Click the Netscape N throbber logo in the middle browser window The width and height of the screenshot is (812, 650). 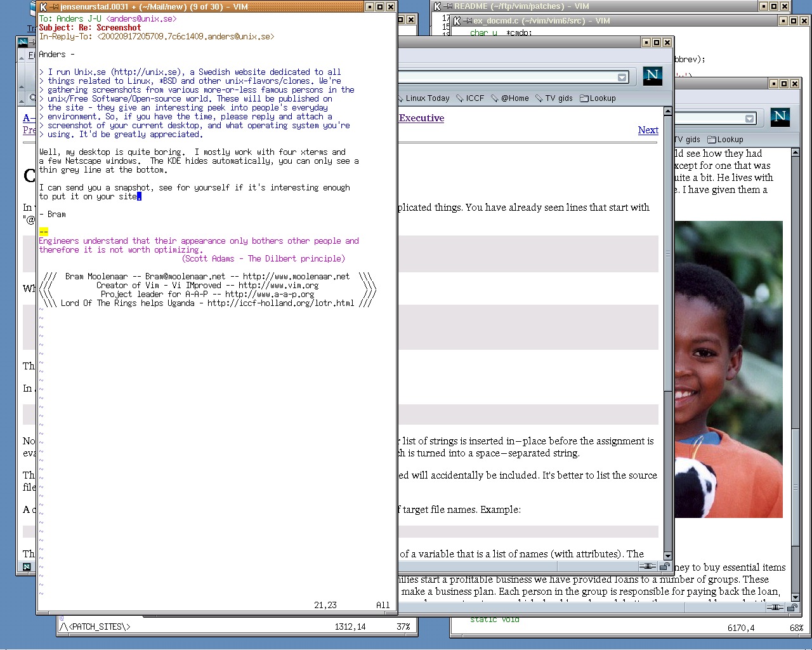tap(652, 76)
